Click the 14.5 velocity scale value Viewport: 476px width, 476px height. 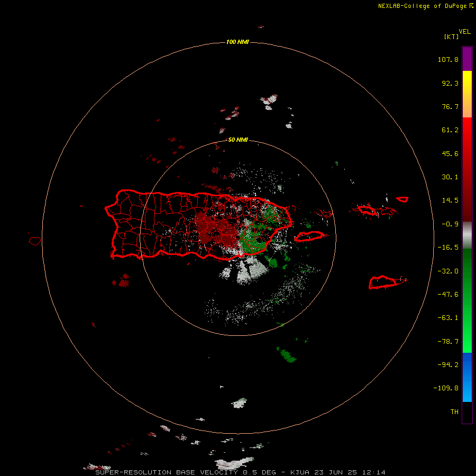click(450, 200)
